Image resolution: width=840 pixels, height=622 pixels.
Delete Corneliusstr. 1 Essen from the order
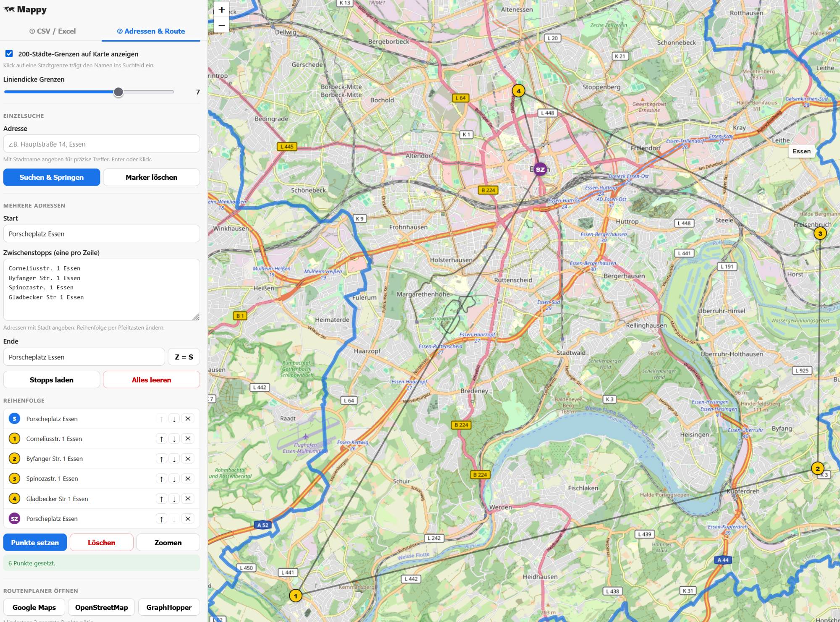click(x=188, y=439)
